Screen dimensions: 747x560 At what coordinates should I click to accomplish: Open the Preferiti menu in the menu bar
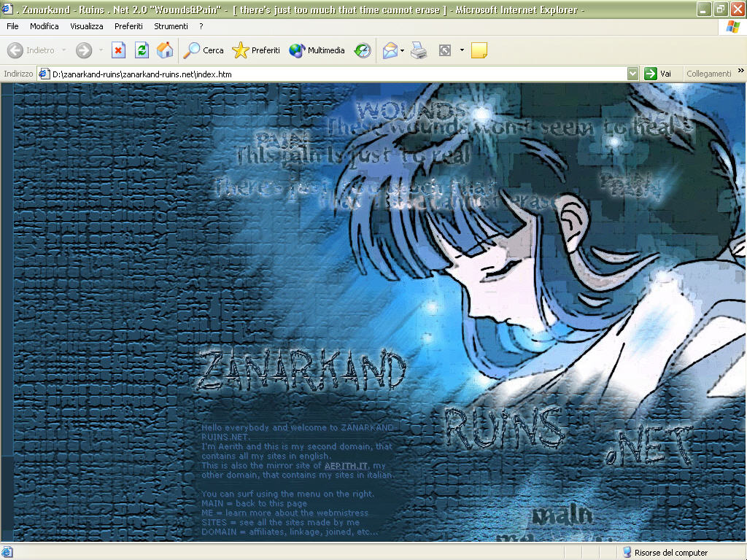[x=128, y=26]
